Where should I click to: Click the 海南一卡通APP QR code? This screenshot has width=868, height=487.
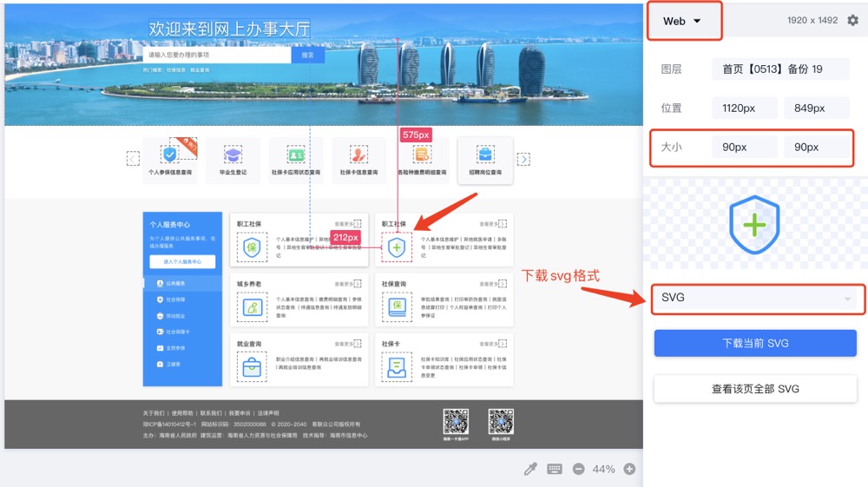tap(456, 422)
